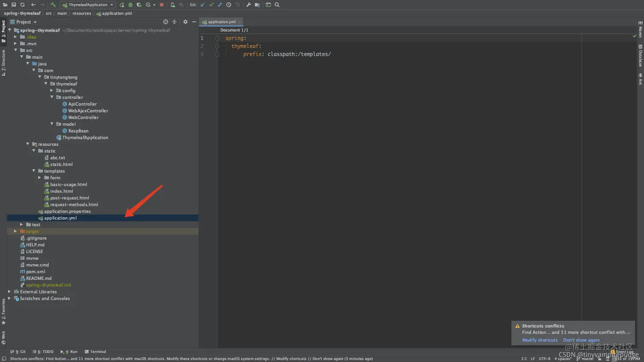The width and height of the screenshot is (644, 362).
Task: Open the Terminal tool window tab
Action: pyautogui.click(x=95, y=352)
